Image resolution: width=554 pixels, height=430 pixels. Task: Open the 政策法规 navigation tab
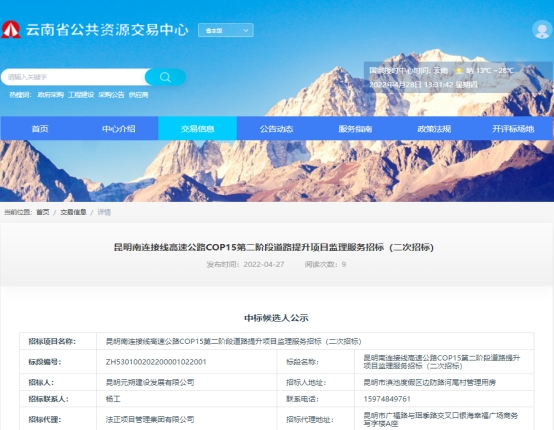(434, 129)
